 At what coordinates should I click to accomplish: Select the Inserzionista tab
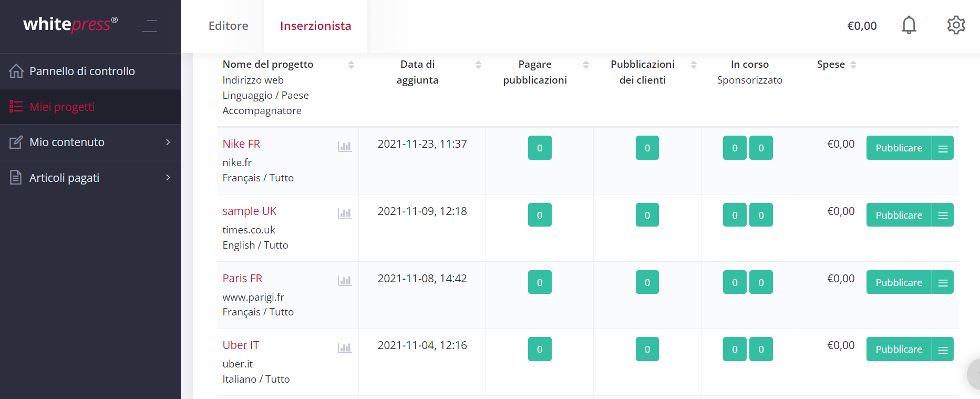(315, 26)
